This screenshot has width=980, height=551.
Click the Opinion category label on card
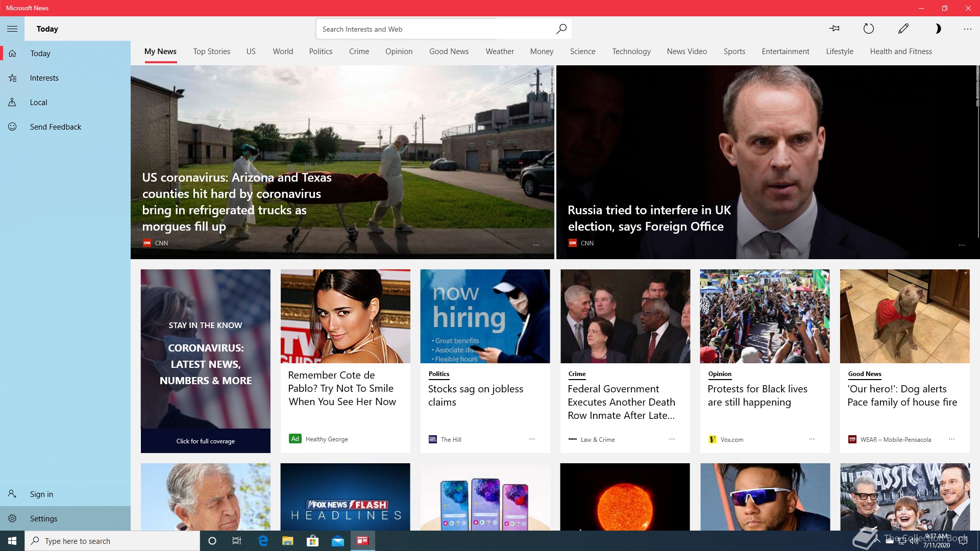tap(720, 374)
